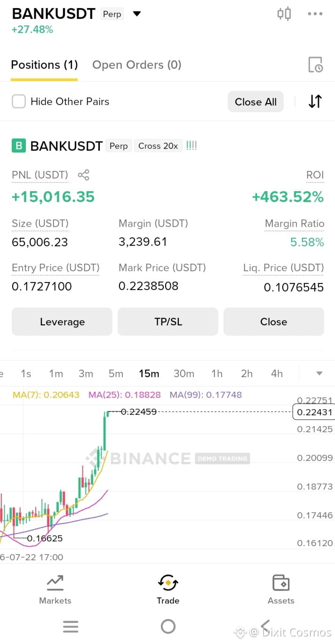Screen dimensions: 335x644
Task: Tap the +463.52% ROI value
Action: 288,197
